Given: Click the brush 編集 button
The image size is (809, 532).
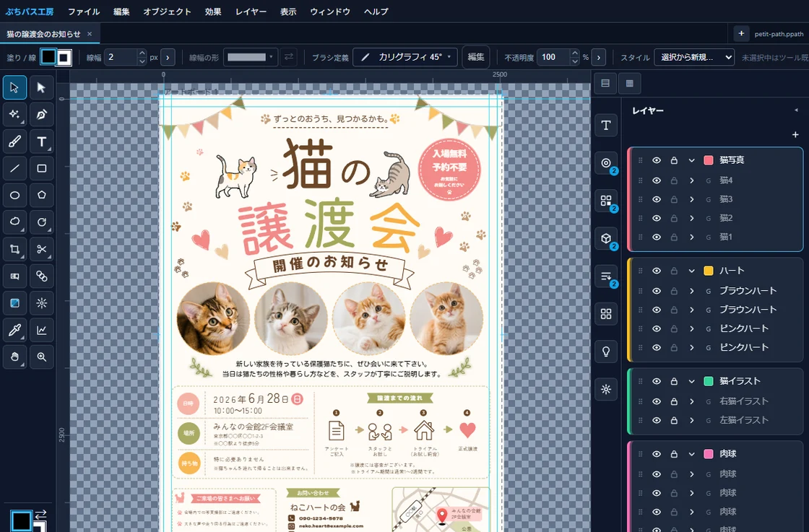Looking at the screenshot, I should [476, 57].
